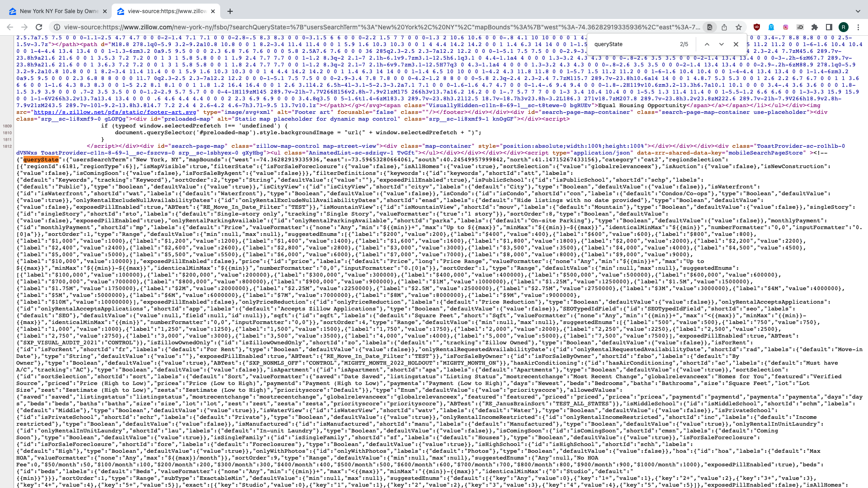Viewport: 868px width, 488px height.
Task: Bookmark this tab with the star icon
Action: pos(739,27)
